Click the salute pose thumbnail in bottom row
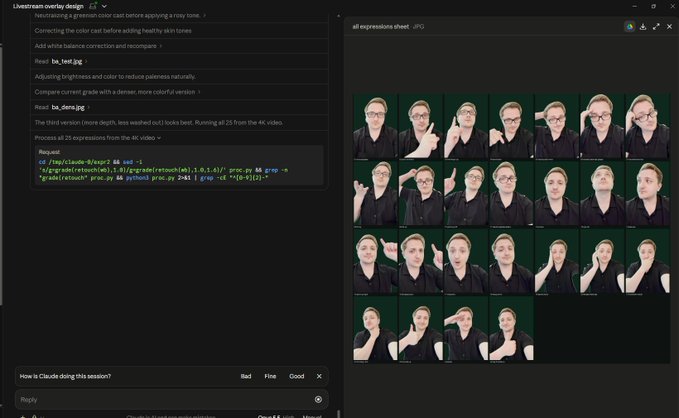Image resolution: width=679 pixels, height=418 pixels. click(466, 329)
